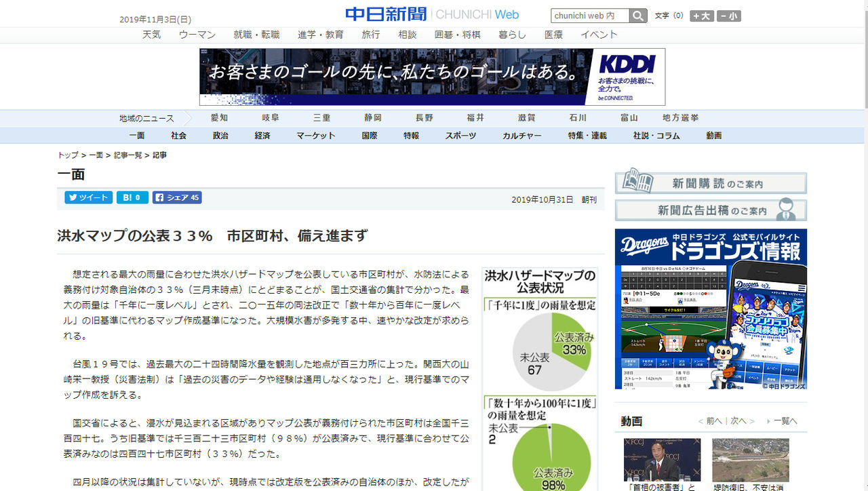The height and width of the screenshot is (491, 868).
Task: Decrease text size with 小 button
Action: pos(729,16)
